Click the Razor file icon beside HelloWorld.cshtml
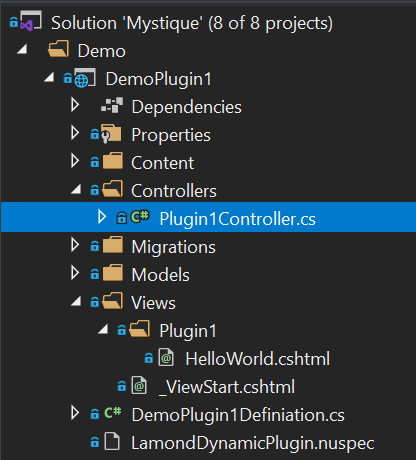This screenshot has height=460, width=416. click(x=166, y=358)
